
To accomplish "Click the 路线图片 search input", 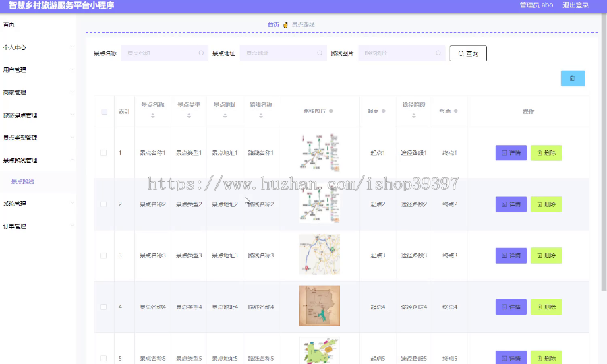I will pos(401,53).
